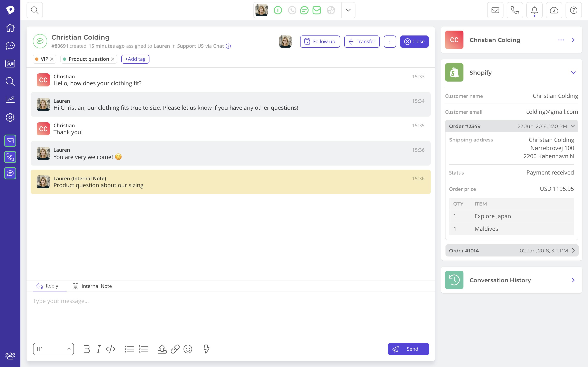The image size is (588, 367).
Task: Open the emoji picker icon
Action: tap(188, 349)
